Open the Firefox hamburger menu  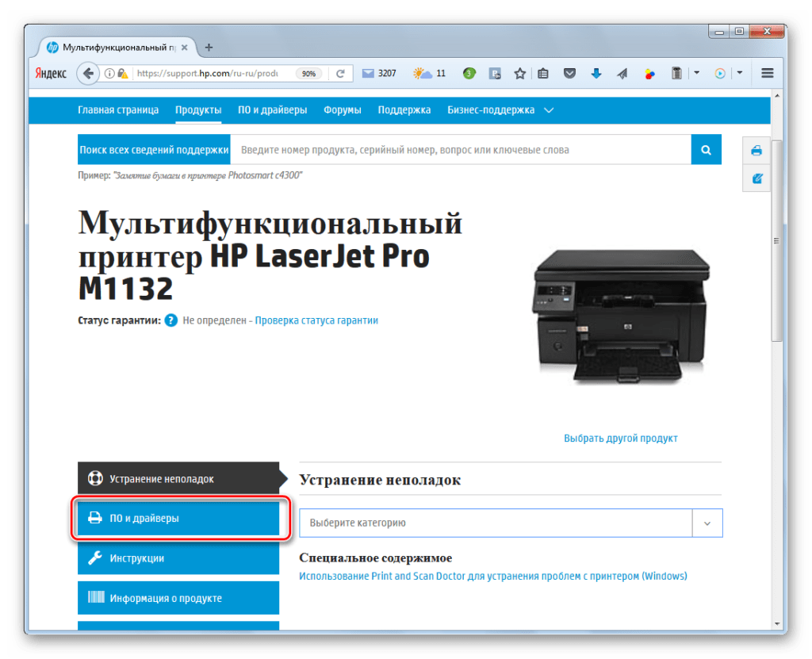point(767,74)
